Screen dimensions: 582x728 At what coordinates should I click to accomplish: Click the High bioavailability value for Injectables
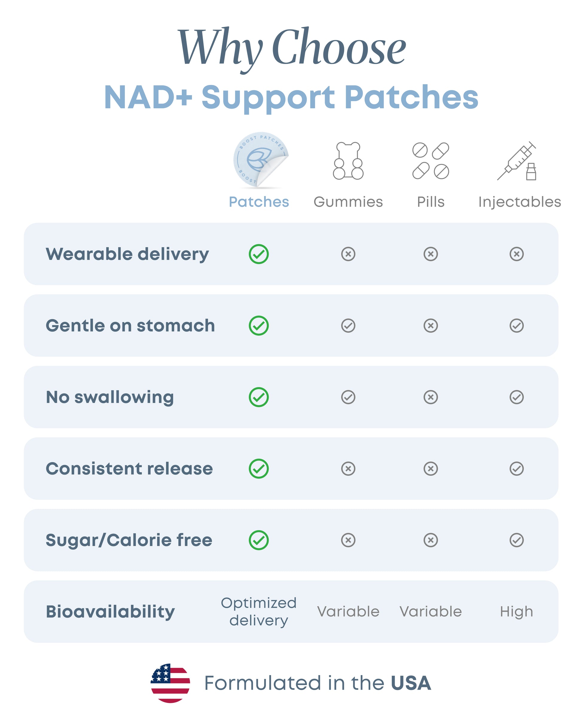click(517, 612)
